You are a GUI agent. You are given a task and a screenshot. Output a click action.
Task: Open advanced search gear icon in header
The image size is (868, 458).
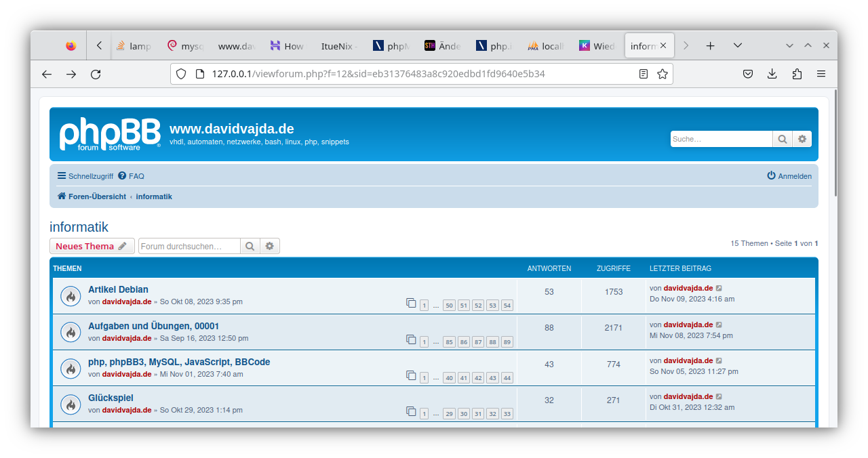802,139
